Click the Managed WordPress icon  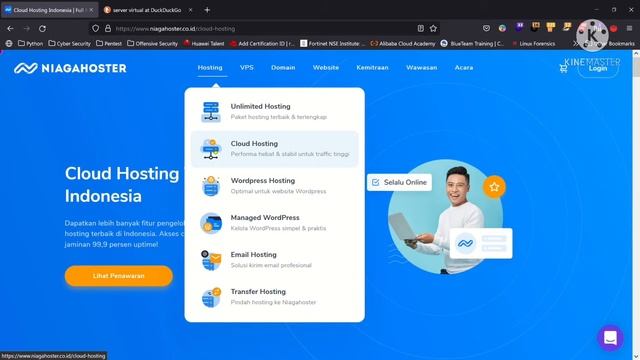(211, 223)
